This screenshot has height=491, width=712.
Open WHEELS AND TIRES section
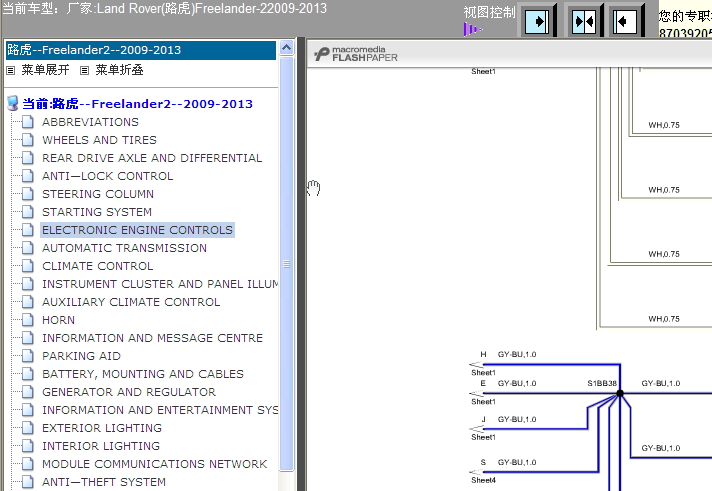pos(99,140)
